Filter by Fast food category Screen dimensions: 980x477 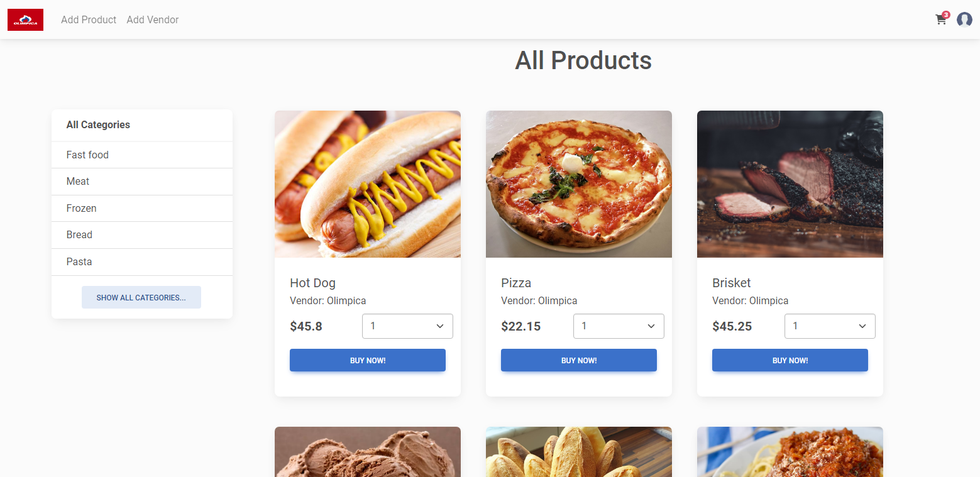[87, 155]
